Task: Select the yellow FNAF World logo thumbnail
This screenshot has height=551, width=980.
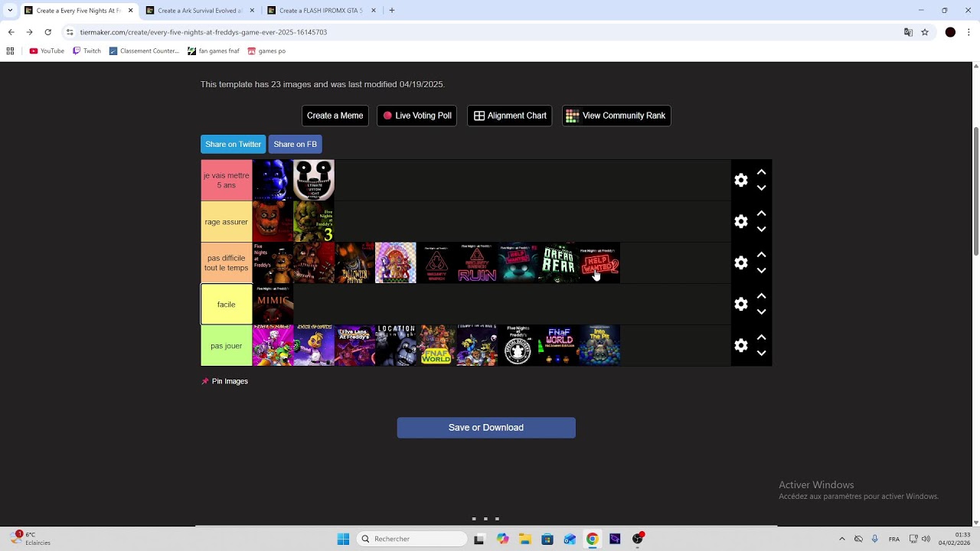Action: point(436,346)
